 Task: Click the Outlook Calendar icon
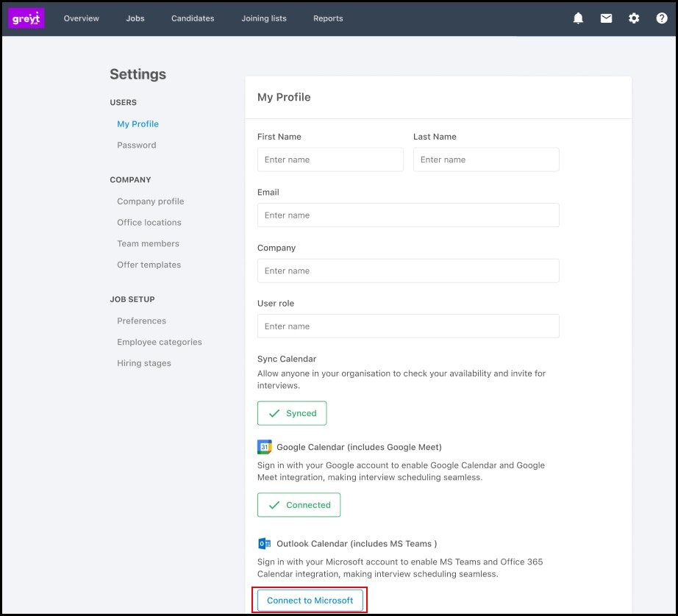[x=264, y=543]
